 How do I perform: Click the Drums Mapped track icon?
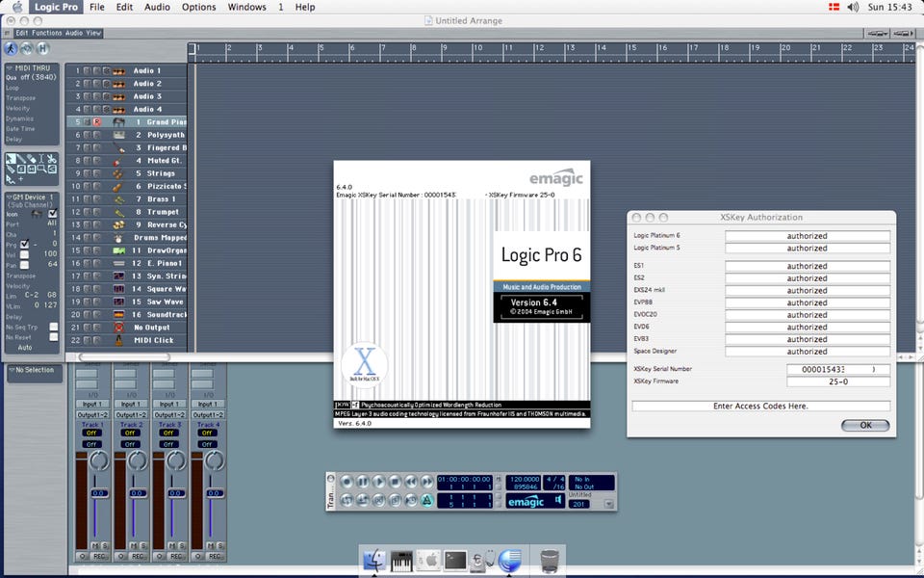pos(118,238)
